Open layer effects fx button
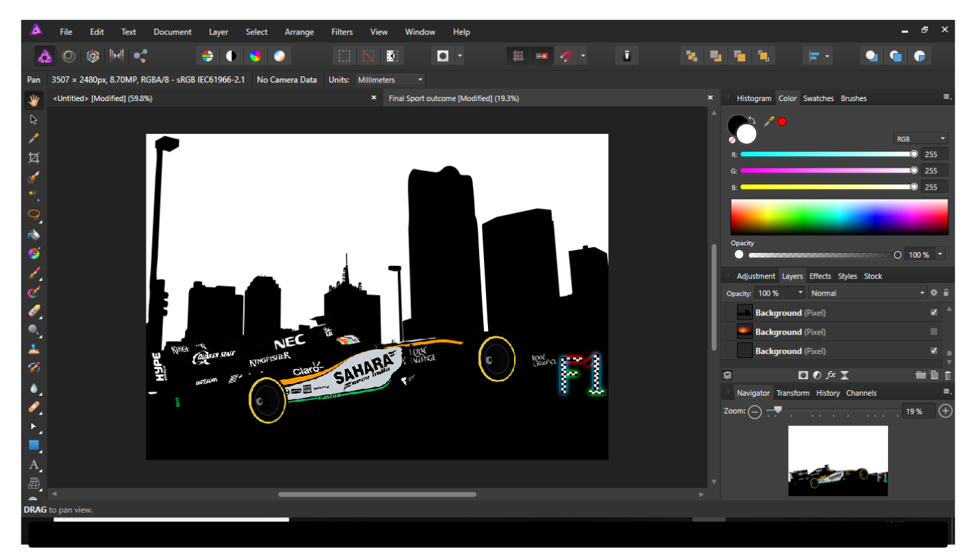 (x=830, y=375)
